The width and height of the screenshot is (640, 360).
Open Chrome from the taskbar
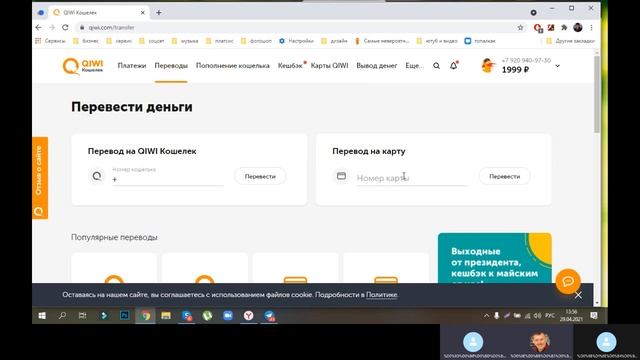pos(145,316)
